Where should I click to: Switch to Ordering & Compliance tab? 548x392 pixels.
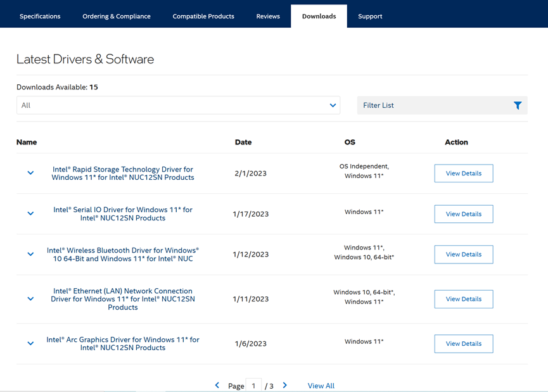117,16
